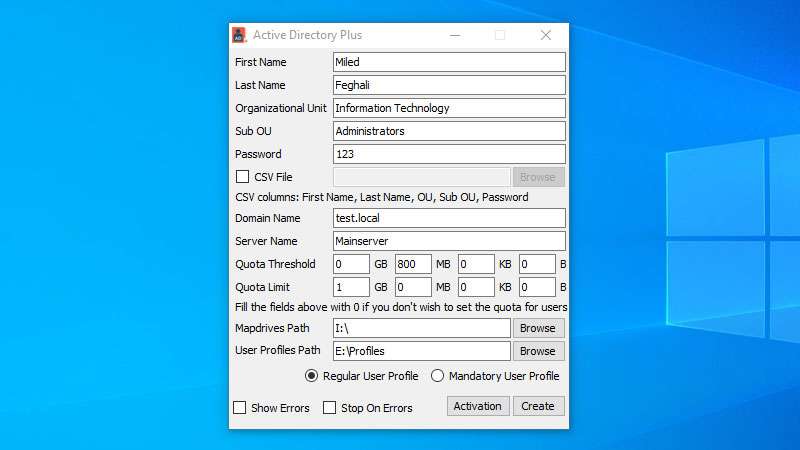Viewport: 800px width, 450px height.
Task: Select Regular User Profile radio button
Action: pos(311,376)
